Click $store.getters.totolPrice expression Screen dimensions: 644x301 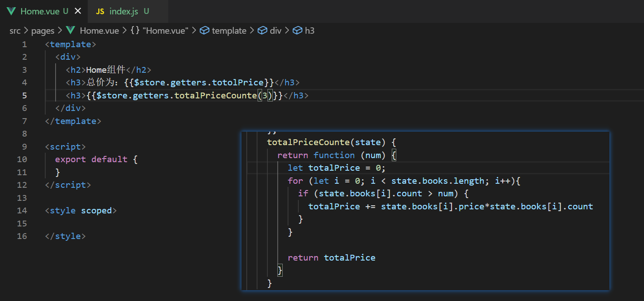point(198,82)
